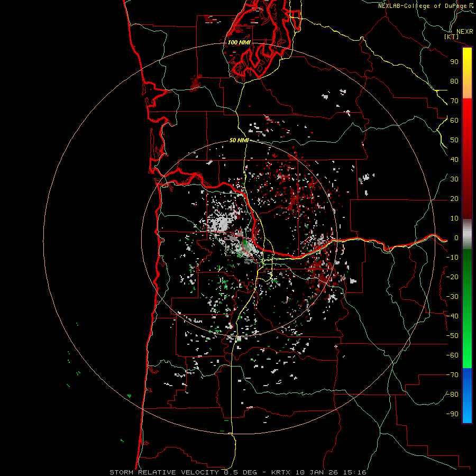Viewport: 476px width, 476px height.
Task: Click the -30 value on velocity scale
Action: point(452,297)
